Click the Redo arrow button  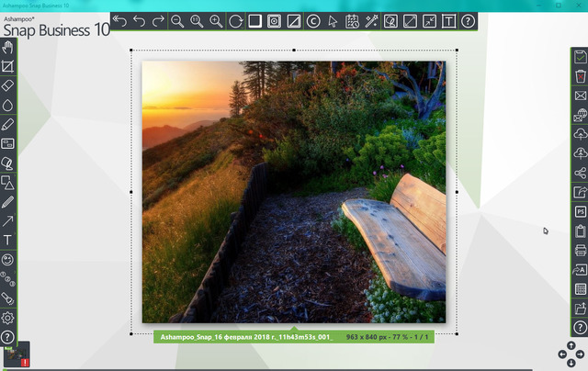pos(159,20)
